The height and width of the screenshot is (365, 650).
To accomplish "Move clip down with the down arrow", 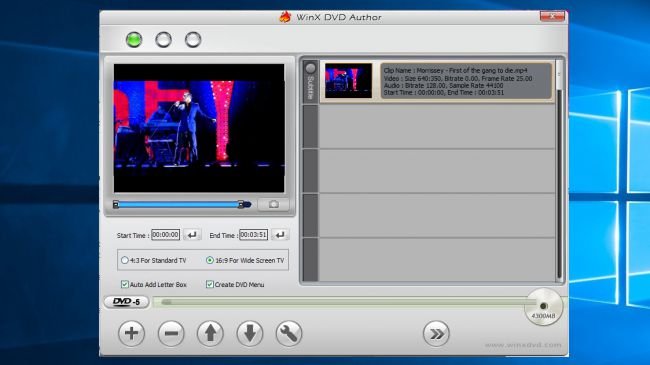I will 250,333.
